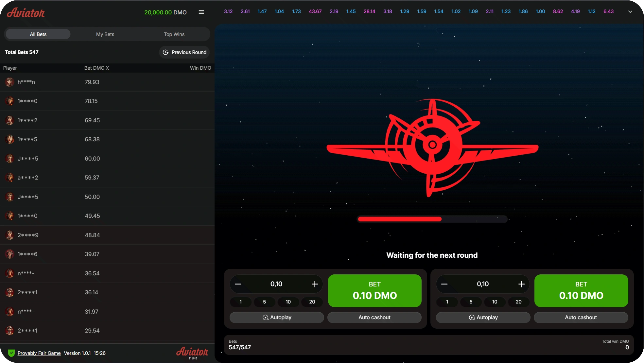The width and height of the screenshot is (644, 363).
Task: Increase first bet amount with plus
Action: (x=315, y=284)
